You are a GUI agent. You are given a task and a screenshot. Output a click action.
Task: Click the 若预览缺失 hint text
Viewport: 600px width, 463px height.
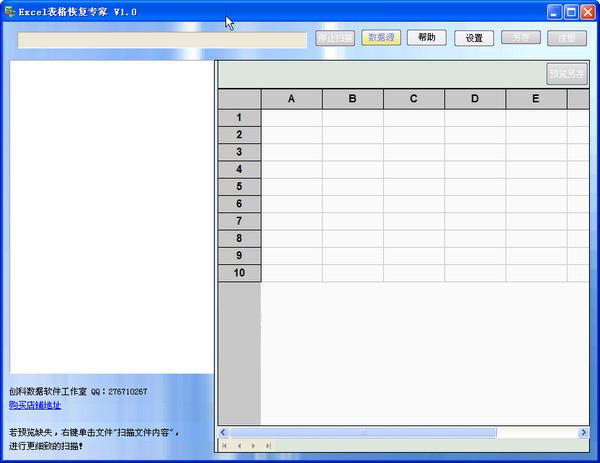click(94, 433)
